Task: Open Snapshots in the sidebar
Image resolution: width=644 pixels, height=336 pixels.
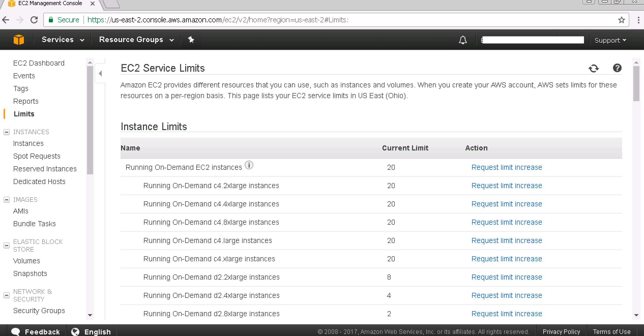Action: click(x=30, y=273)
